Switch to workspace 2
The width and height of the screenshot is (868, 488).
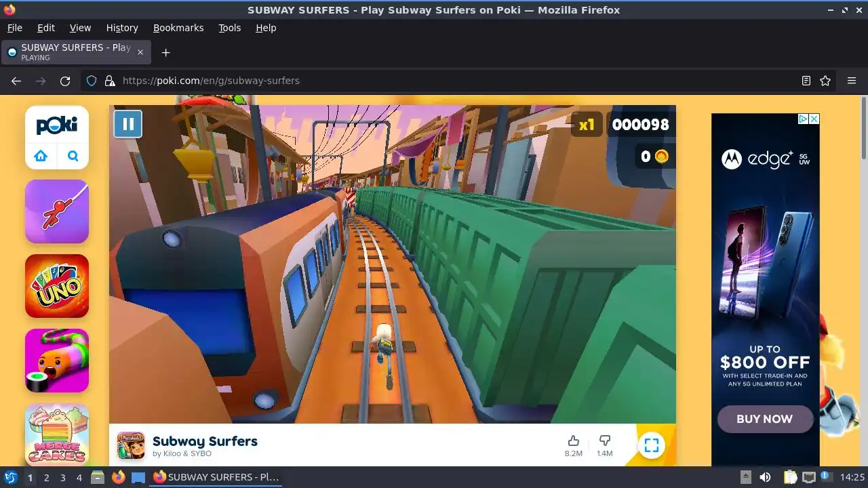point(46,477)
